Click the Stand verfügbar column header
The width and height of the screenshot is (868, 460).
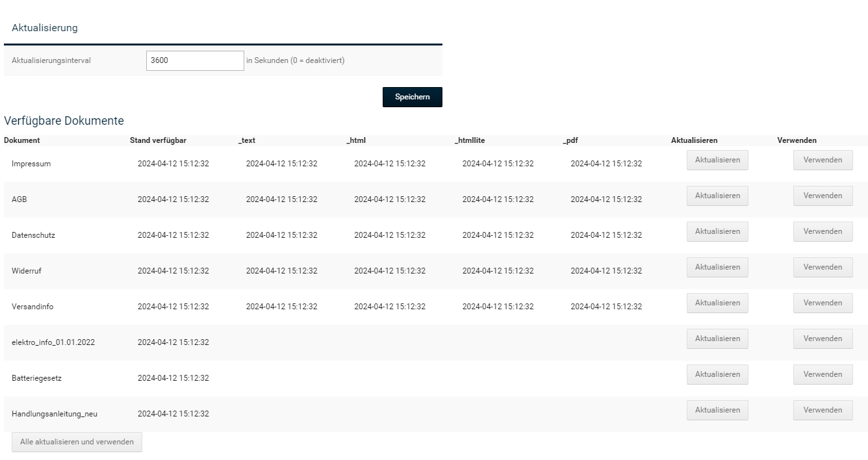[158, 140]
